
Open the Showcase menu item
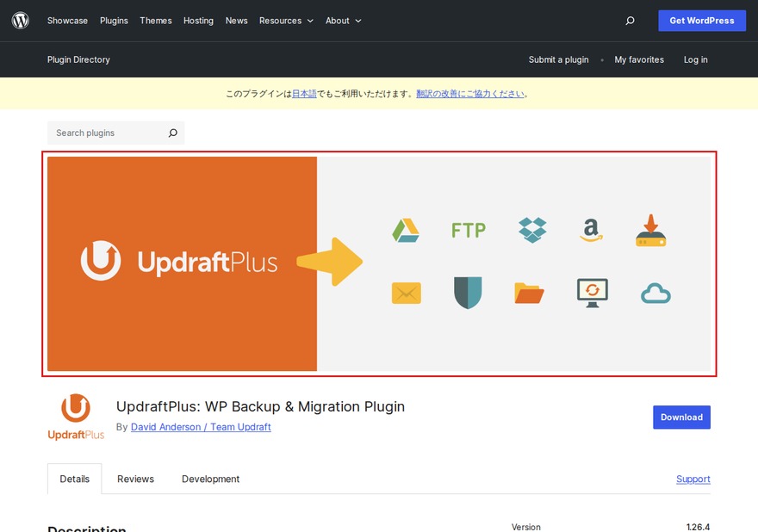click(67, 21)
